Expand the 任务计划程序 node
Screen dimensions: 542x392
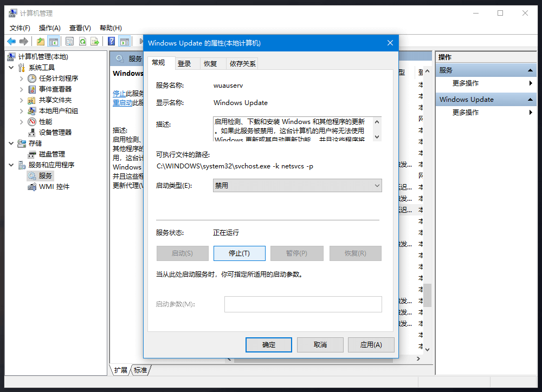(x=22, y=79)
